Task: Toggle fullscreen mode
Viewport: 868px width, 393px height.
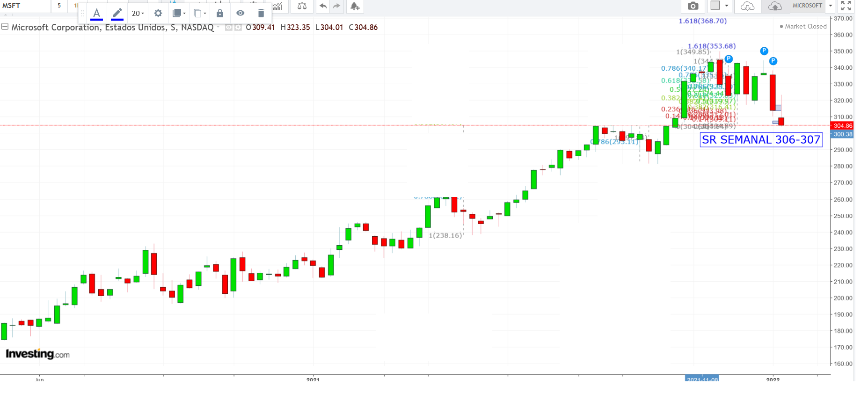Action: point(846,6)
